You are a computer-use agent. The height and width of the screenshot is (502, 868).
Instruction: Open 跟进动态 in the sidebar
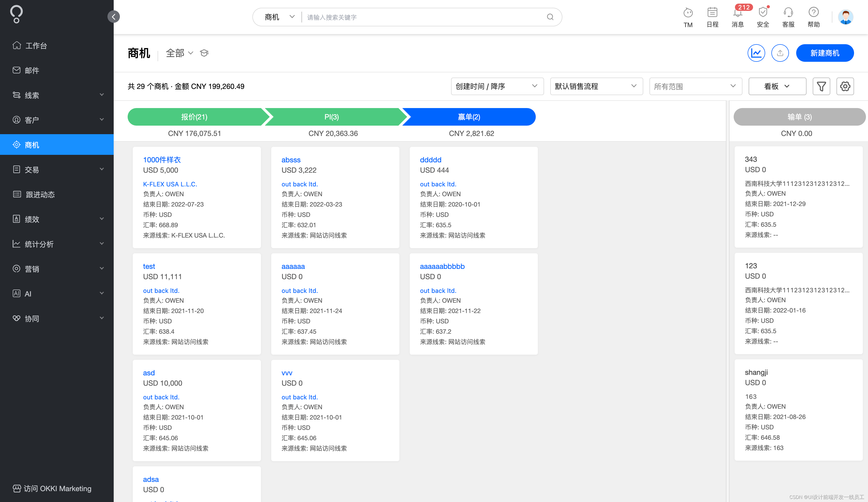pos(57,194)
